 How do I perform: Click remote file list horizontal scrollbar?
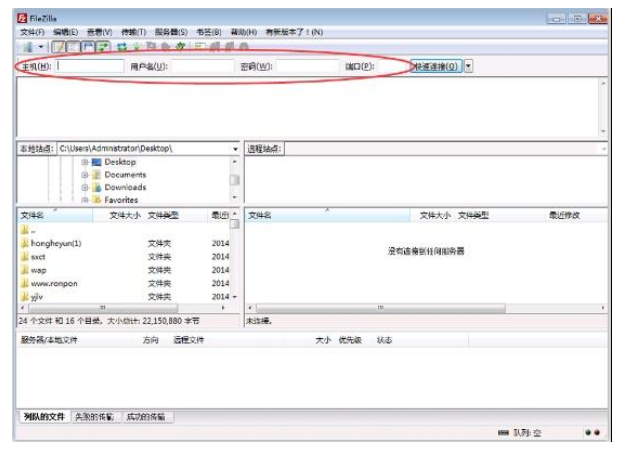point(380,308)
